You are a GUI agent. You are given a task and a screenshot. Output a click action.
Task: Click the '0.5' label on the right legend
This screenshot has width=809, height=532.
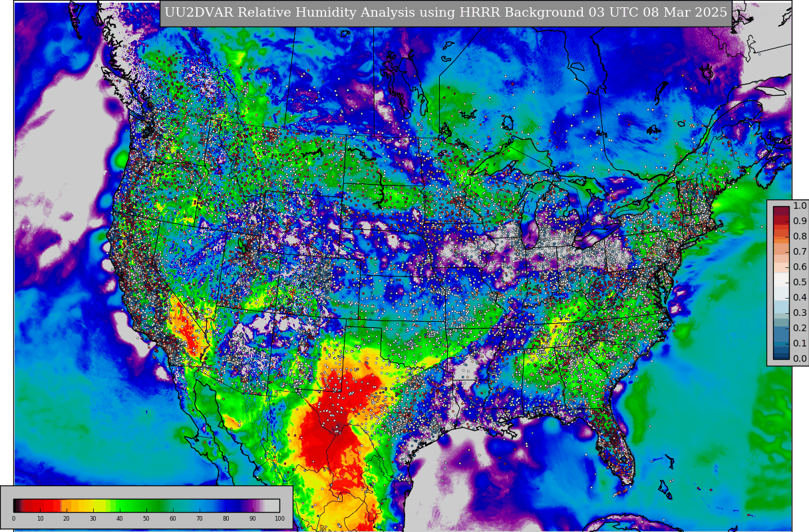click(800, 283)
